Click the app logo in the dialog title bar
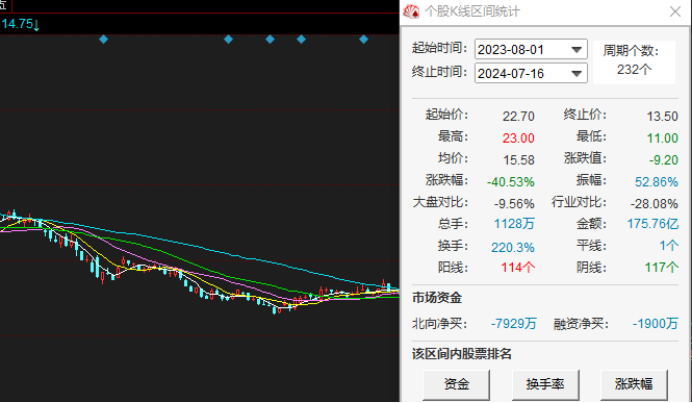The width and height of the screenshot is (693, 403). [411, 12]
